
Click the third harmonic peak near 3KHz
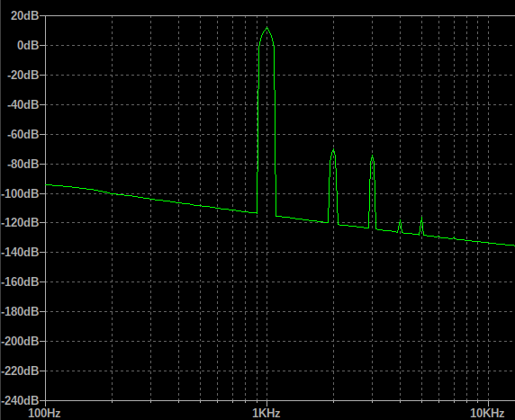point(372,156)
